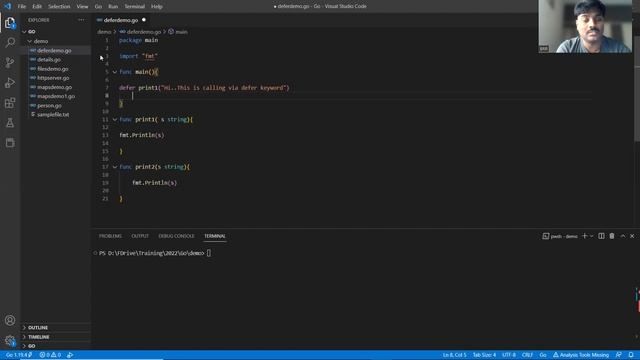Click the pwsh - demo terminal label
640x360 pixels.
(560, 236)
